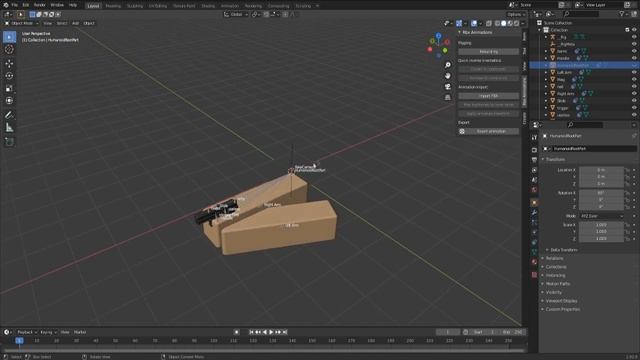This screenshot has width=640, height=360.
Task: Select the Add Cube tool
Action: coord(9,142)
